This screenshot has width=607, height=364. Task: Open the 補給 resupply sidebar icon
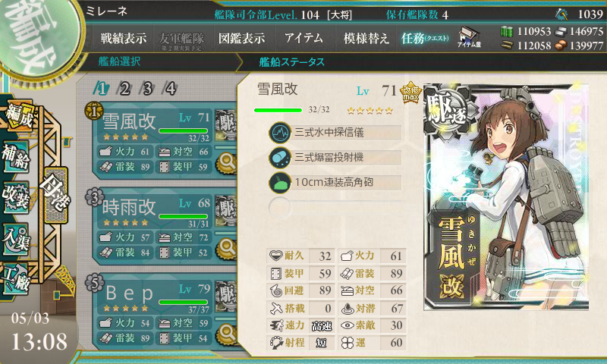[16, 156]
